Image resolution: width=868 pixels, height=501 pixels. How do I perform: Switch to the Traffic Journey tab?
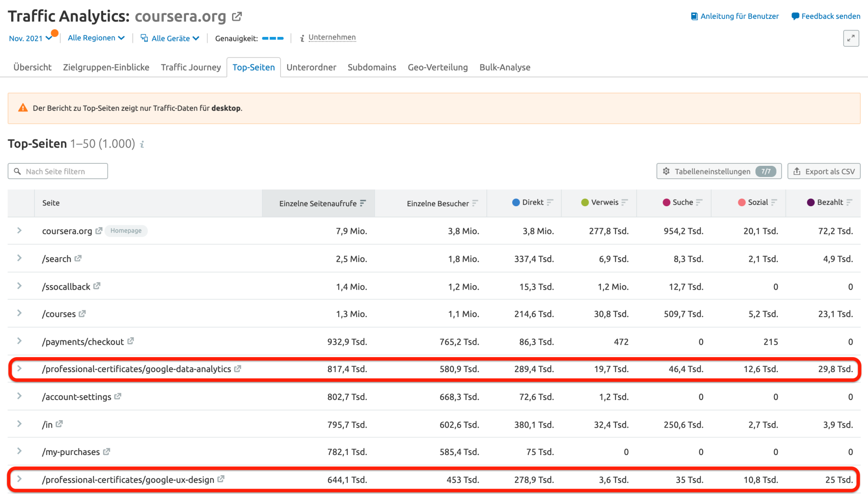pyautogui.click(x=191, y=67)
